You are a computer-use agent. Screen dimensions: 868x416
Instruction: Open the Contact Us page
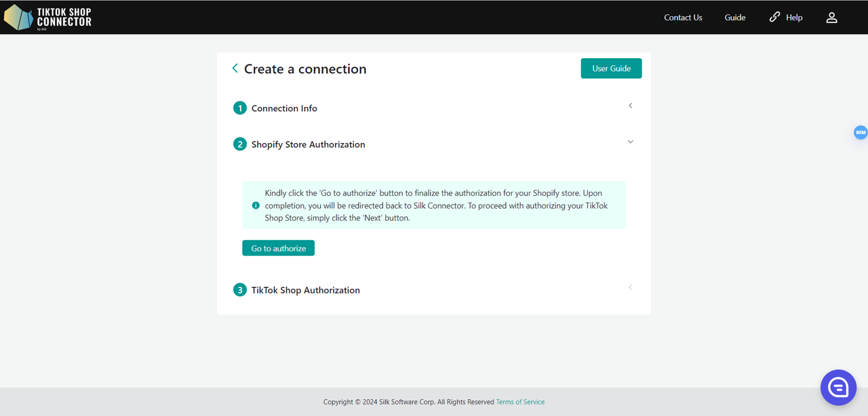coord(683,18)
